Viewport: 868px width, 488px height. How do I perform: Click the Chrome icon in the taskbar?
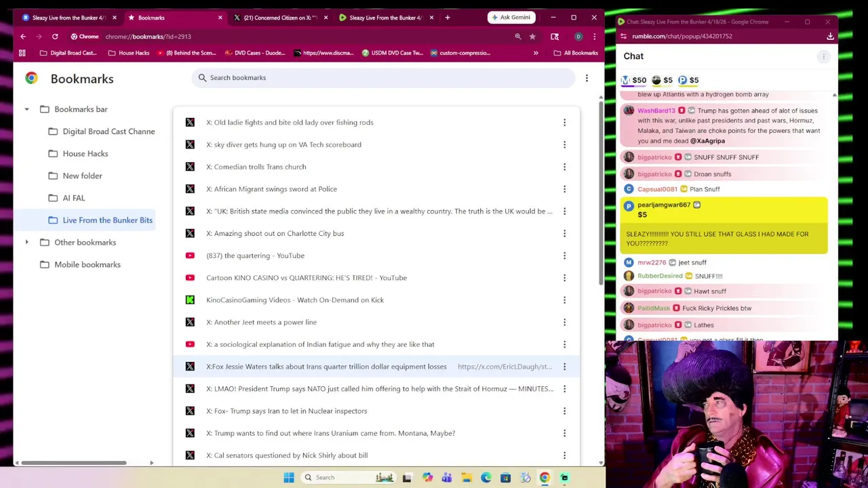pyautogui.click(x=545, y=478)
